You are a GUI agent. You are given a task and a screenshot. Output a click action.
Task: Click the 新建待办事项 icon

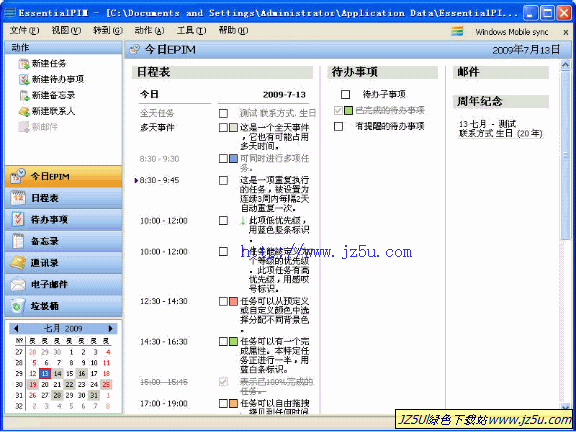coord(24,79)
